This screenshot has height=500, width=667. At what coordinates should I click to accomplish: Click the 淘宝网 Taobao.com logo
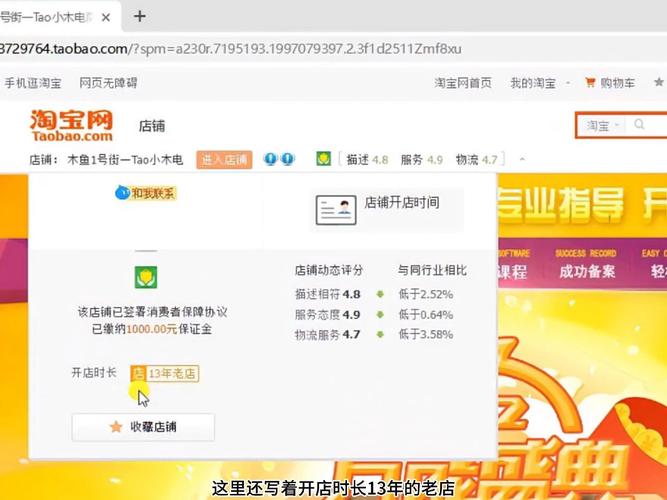(x=71, y=126)
